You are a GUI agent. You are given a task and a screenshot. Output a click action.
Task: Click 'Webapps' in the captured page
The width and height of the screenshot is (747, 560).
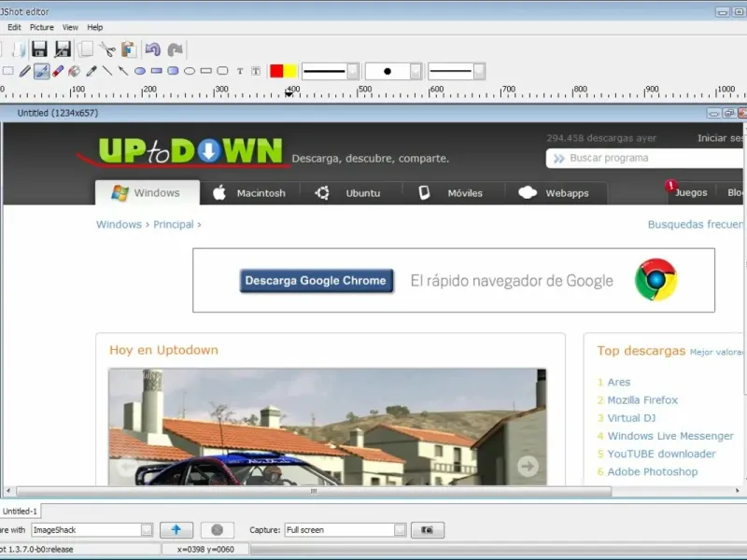(x=567, y=193)
